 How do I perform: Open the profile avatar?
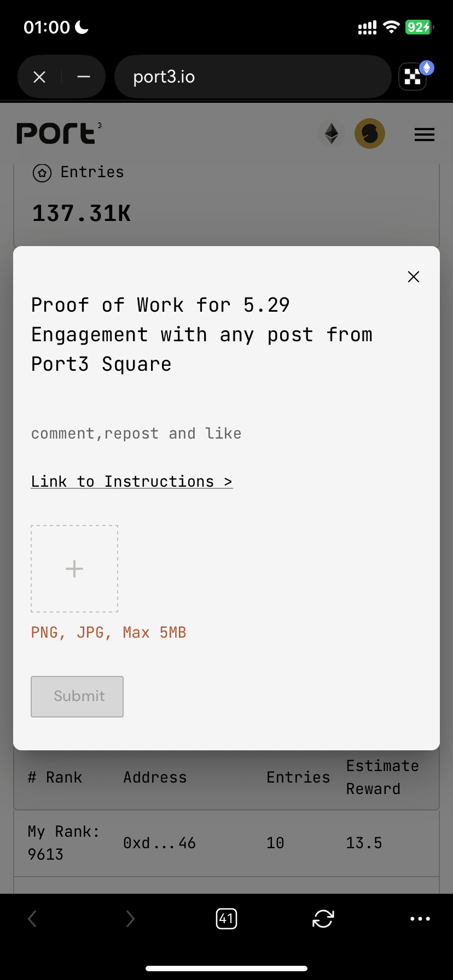click(370, 133)
